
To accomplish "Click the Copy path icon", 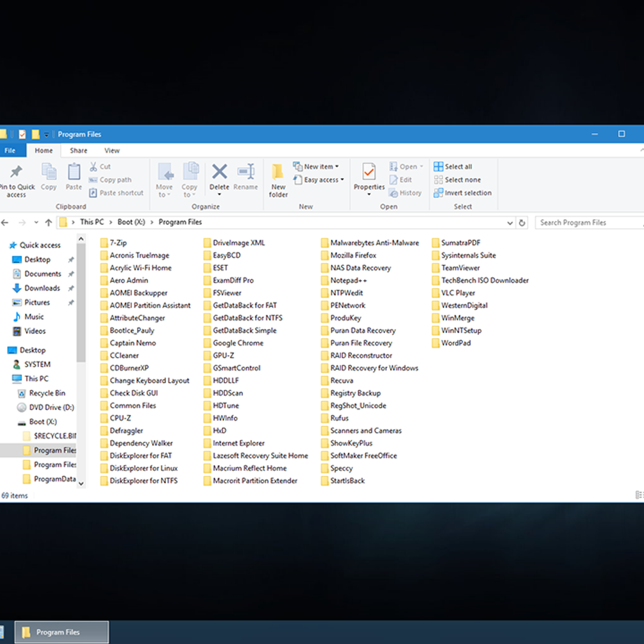I will click(93, 180).
